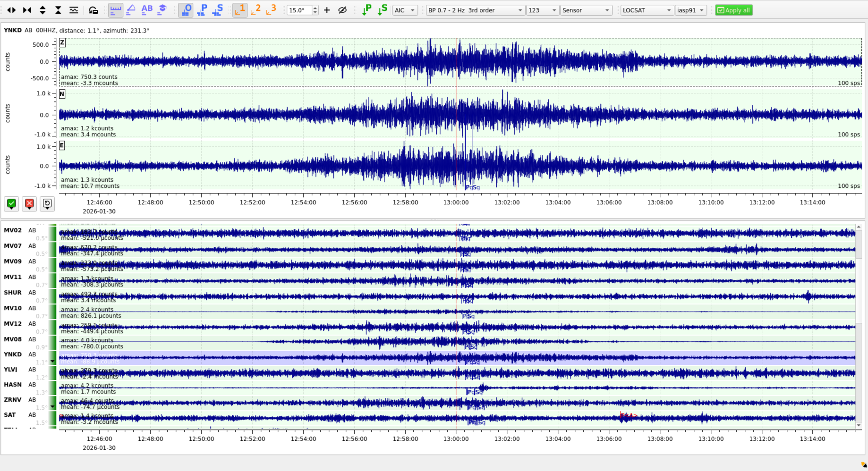Click the sort-alphabetically AB icon
868x471 pixels.
(x=147, y=10)
